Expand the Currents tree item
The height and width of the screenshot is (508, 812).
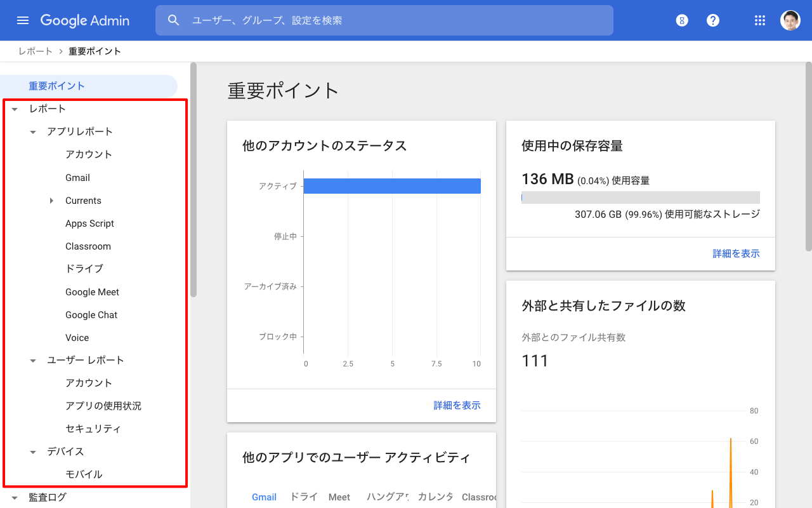[51, 201]
